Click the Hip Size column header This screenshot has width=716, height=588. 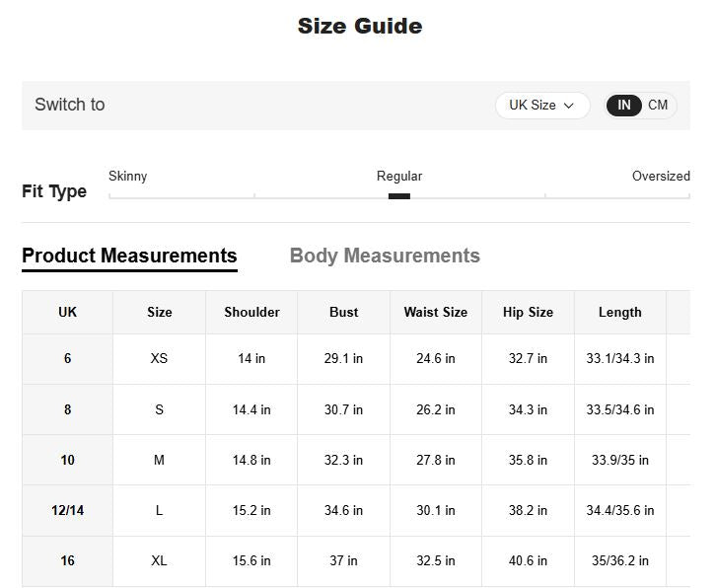[528, 313]
